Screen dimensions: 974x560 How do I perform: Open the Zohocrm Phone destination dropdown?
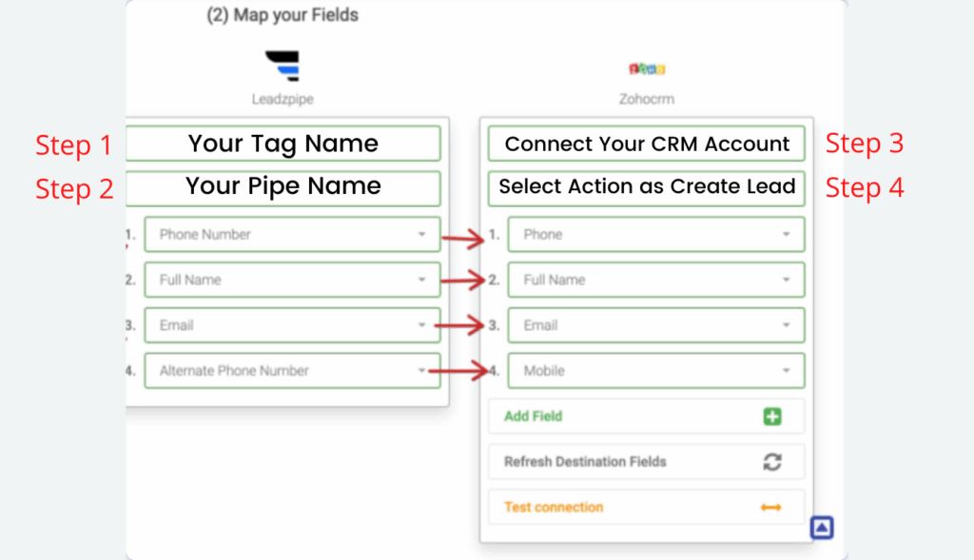pyautogui.click(x=656, y=234)
